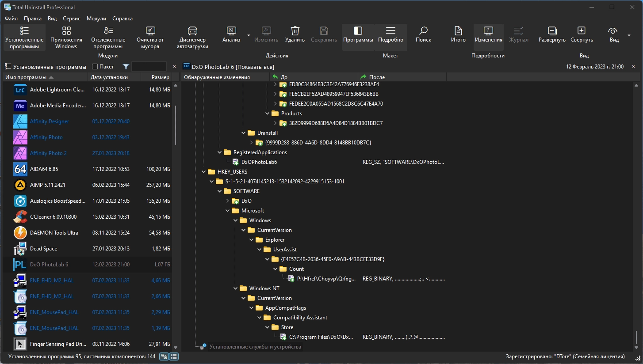Open the Autorun manager (Диспетчер автозагрузки)
This screenshot has height=364, width=643.
tap(192, 37)
